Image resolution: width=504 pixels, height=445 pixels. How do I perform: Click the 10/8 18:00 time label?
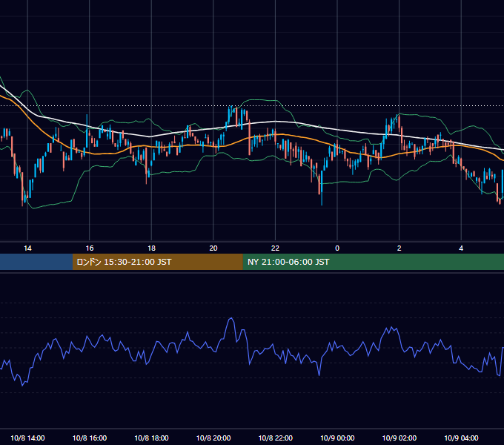151,438
